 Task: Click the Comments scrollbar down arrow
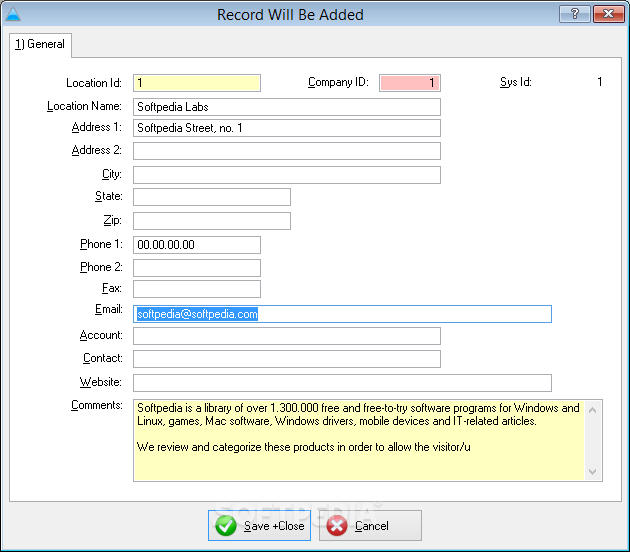click(x=593, y=472)
